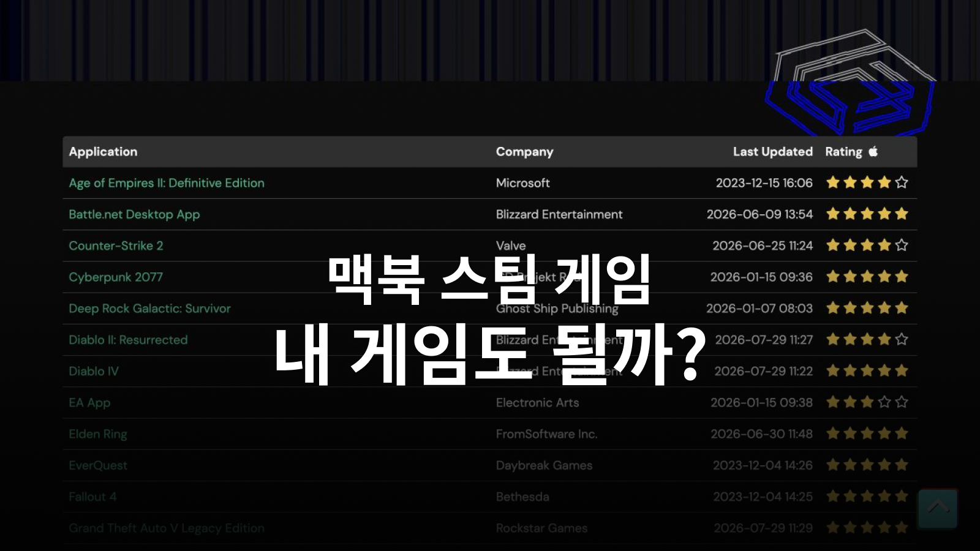Click the date 2026-06-30 11:48

point(761,434)
